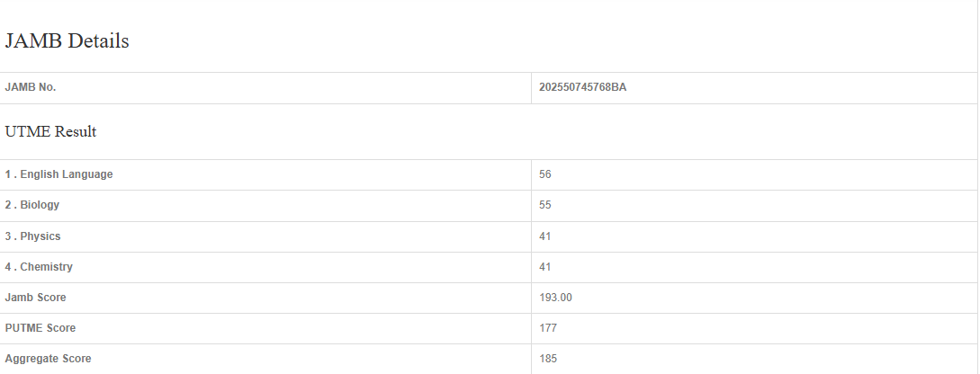The height and width of the screenshot is (374, 980).
Task: Click the word 'JAMB' in the page heading
Action: click(31, 41)
